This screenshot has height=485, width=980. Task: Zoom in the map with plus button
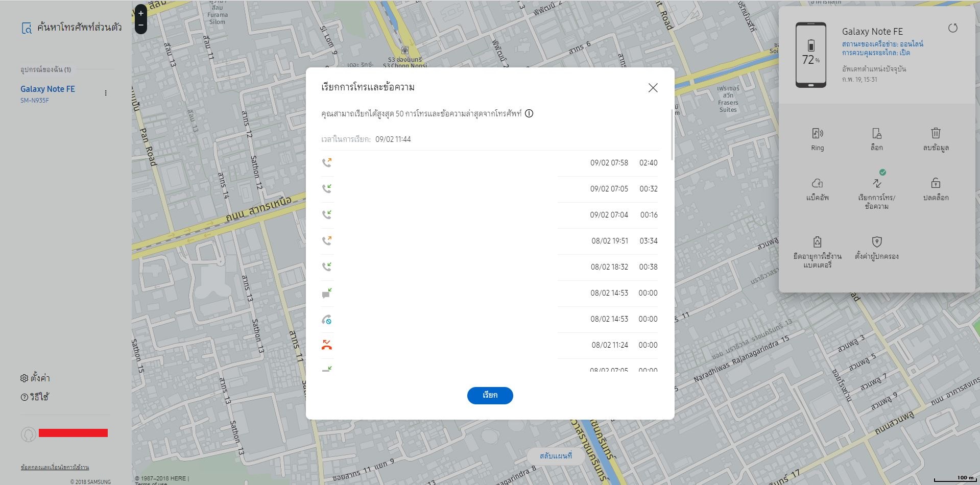click(141, 13)
